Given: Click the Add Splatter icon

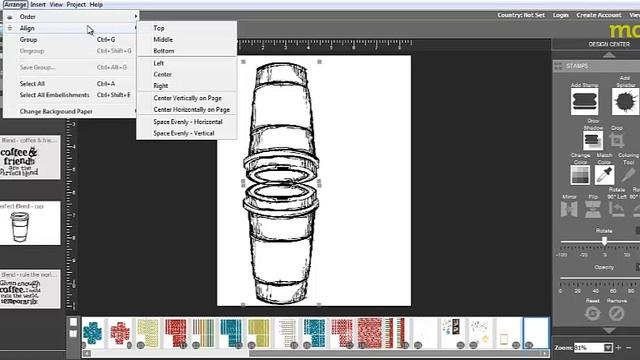Looking at the screenshot, I should click(x=625, y=101).
